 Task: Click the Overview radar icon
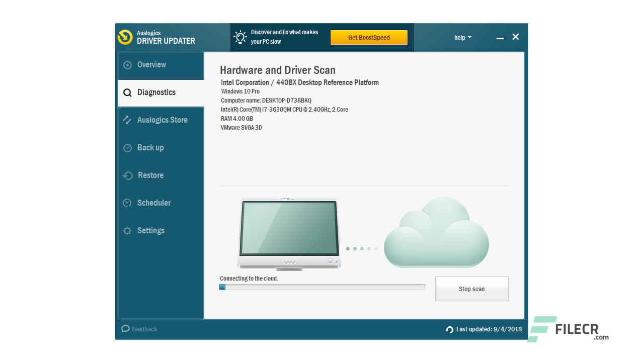127,65
